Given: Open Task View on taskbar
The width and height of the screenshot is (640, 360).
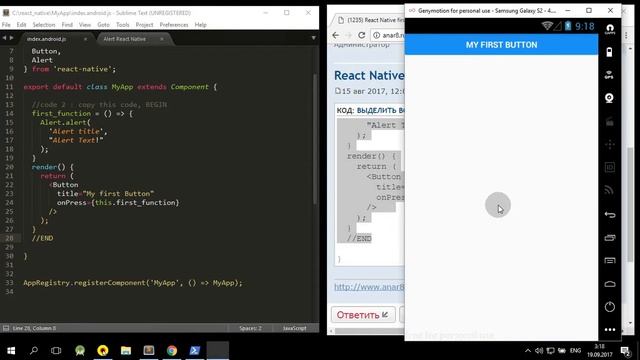Looking at the screenshot, I should coord(56,351).
